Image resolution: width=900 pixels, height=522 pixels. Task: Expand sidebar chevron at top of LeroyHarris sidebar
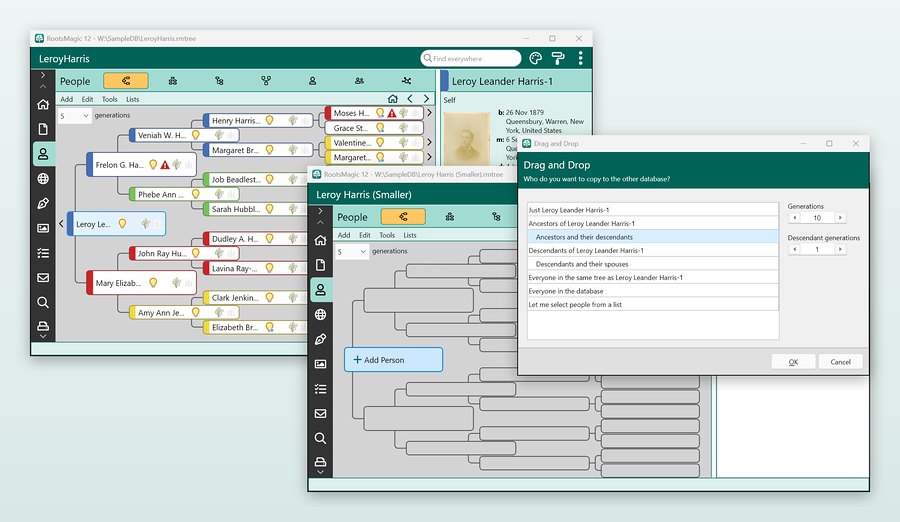point(43,75)
